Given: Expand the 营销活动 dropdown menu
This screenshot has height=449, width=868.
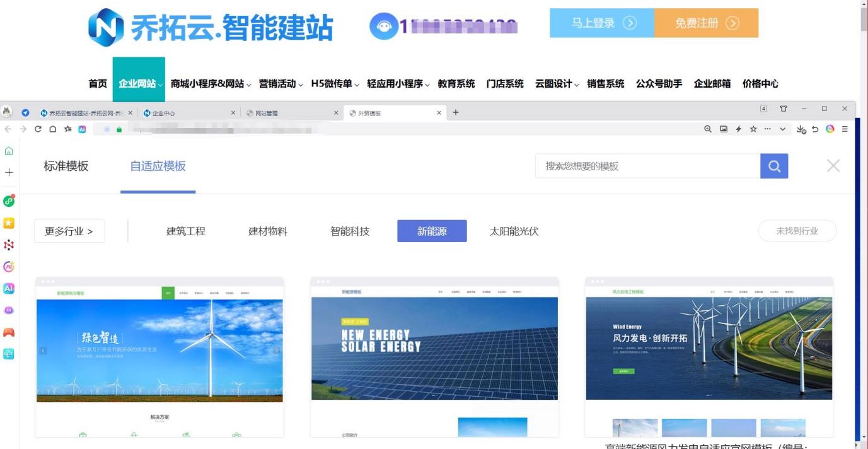Looking at the screenshot, I should 281,84.
